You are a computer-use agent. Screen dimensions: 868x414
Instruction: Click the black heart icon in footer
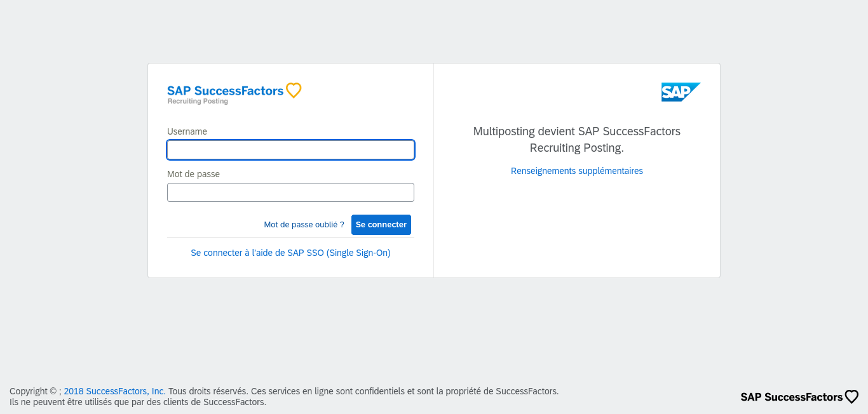click(851, 397)
